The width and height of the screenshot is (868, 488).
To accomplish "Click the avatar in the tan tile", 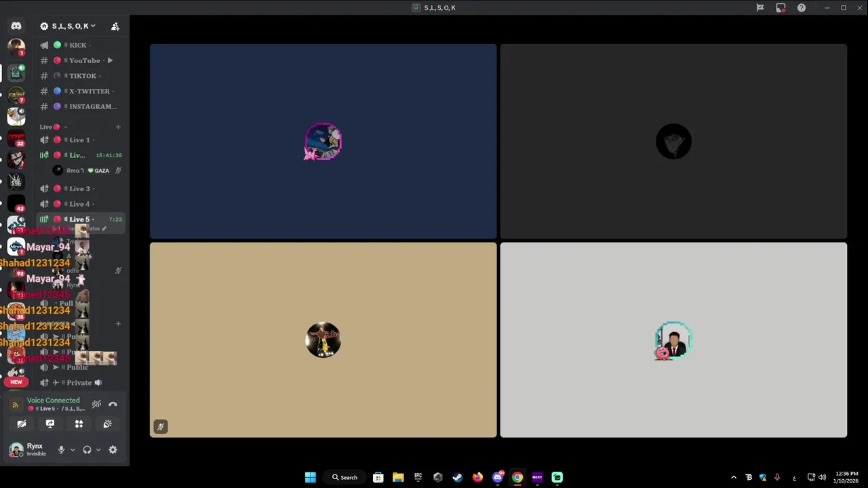I will pyautogui.click(x=323, y=340).
